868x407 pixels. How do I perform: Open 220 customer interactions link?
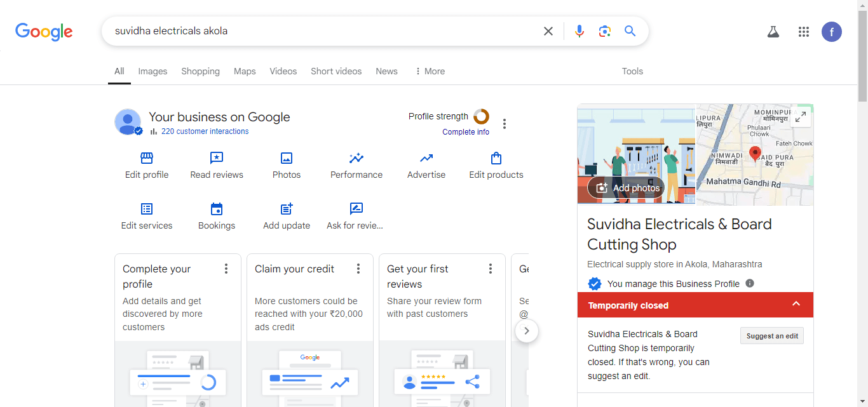[x=205, y=131]
